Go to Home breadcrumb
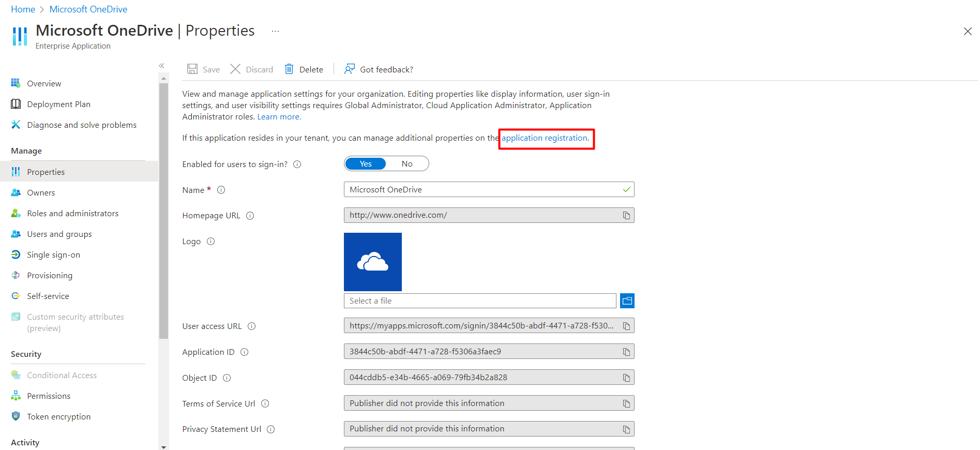The image size is (980, 450). click(23, 9)
